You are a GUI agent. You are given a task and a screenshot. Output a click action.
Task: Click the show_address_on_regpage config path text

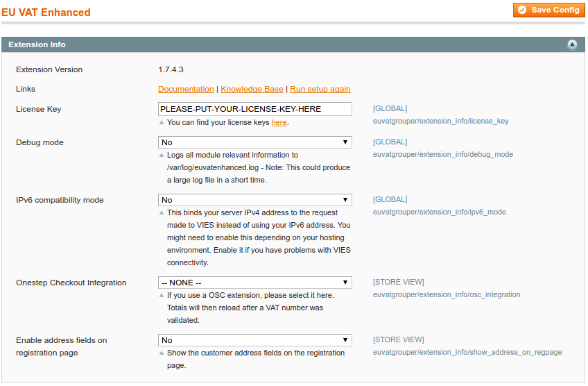point(467,352)
